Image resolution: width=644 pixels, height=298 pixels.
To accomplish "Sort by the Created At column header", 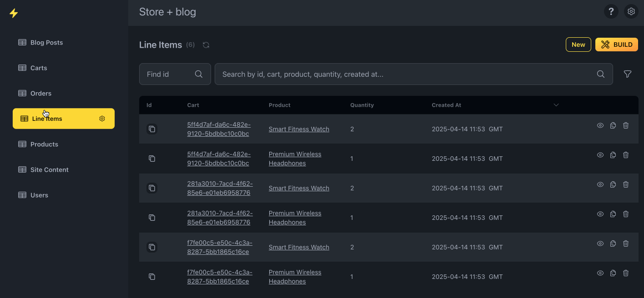I will point(446,105).
